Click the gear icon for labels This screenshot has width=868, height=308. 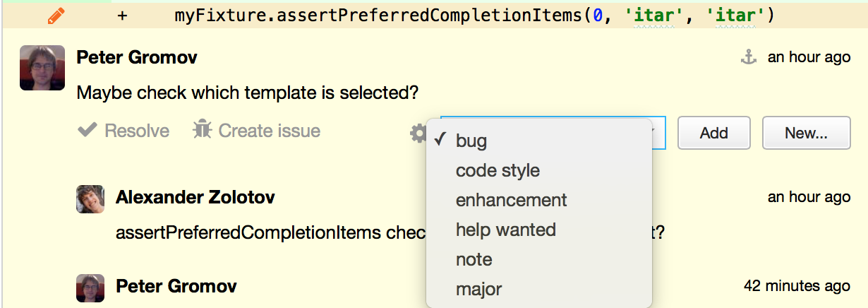click(418, 133)
